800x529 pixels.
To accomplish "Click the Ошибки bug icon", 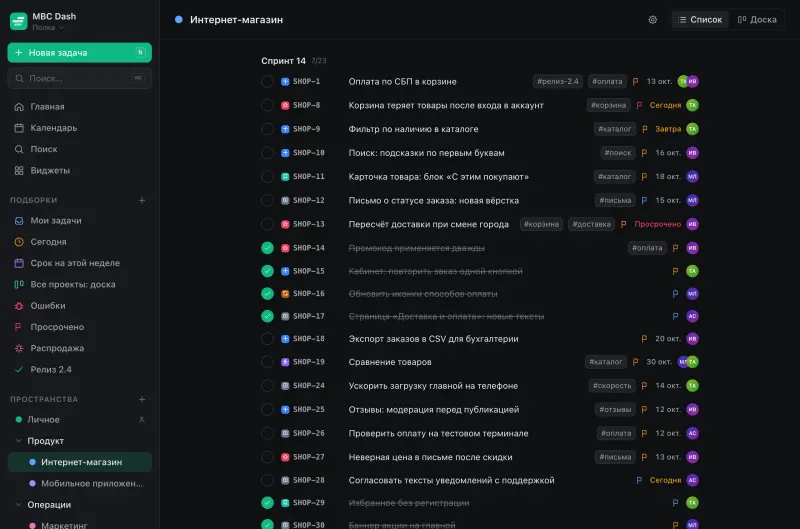I will click(x=19, y=306).
